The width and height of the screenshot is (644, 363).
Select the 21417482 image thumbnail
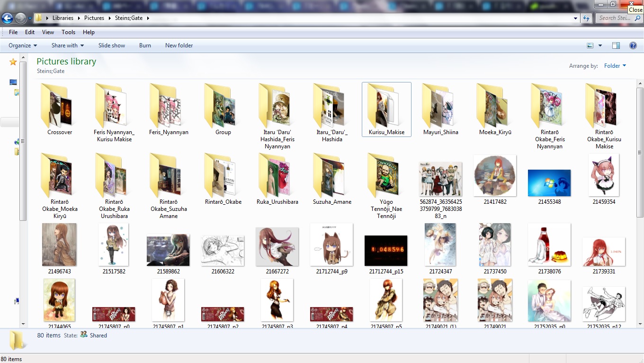(x=495, y=175)
